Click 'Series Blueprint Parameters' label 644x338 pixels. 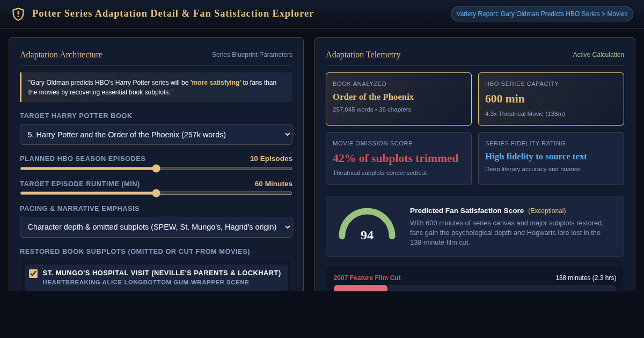252,55
